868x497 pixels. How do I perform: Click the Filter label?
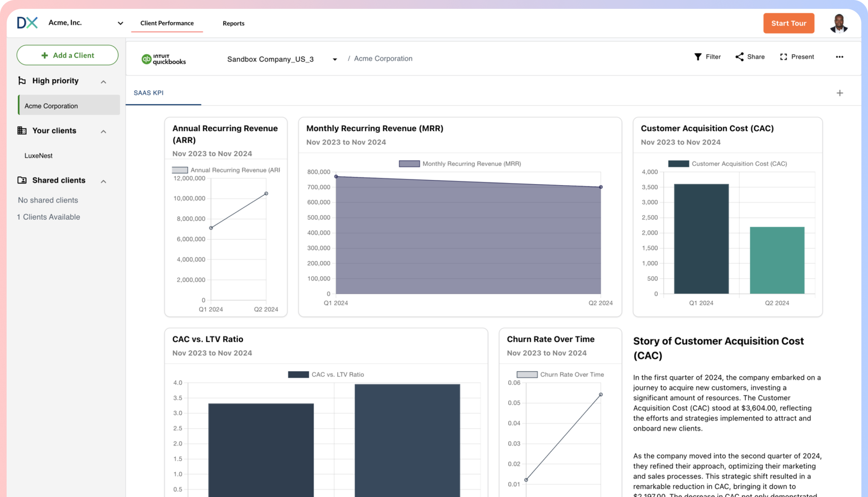click(x=713, y=57)
